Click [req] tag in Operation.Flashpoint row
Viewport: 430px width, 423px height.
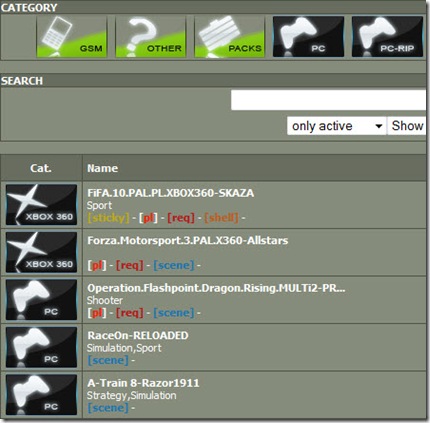click(x=130, y=313)
